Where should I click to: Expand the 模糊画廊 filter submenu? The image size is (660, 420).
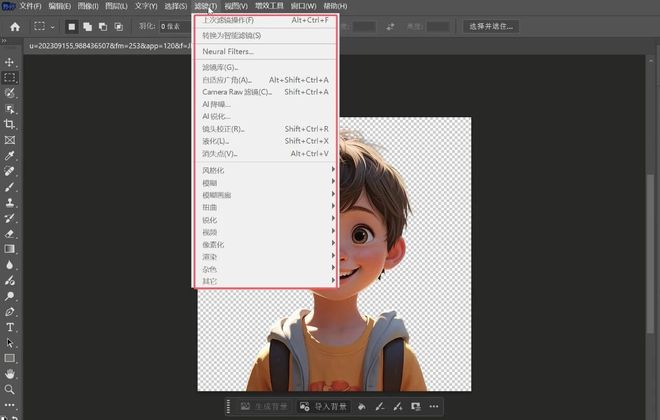coord(265,195)
